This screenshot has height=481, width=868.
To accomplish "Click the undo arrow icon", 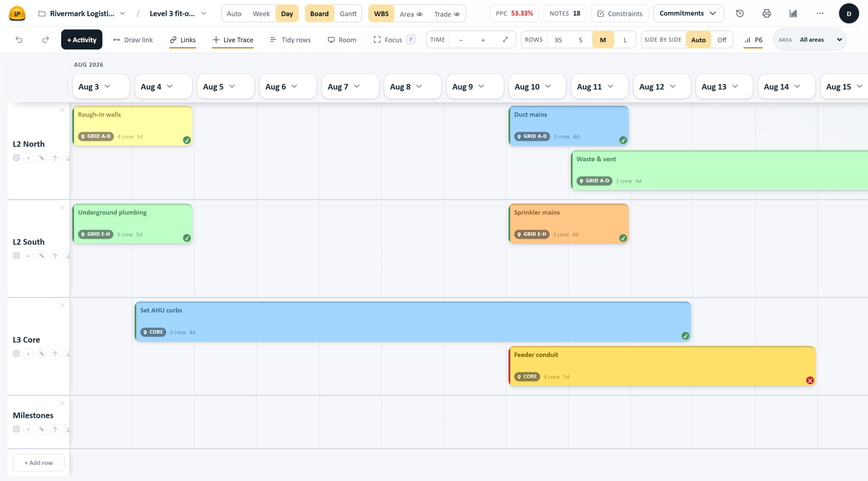I will (19, 40).
